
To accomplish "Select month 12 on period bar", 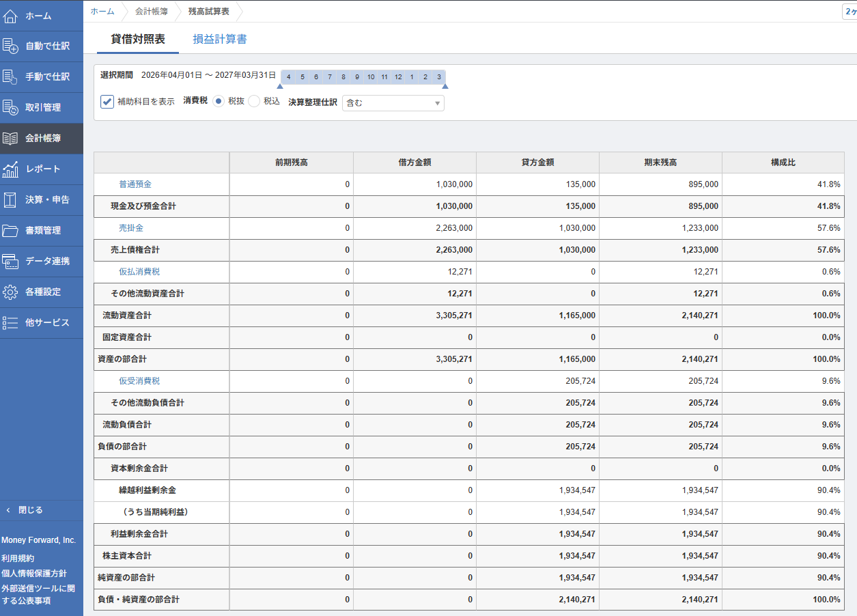I will [x=398, y=76].
